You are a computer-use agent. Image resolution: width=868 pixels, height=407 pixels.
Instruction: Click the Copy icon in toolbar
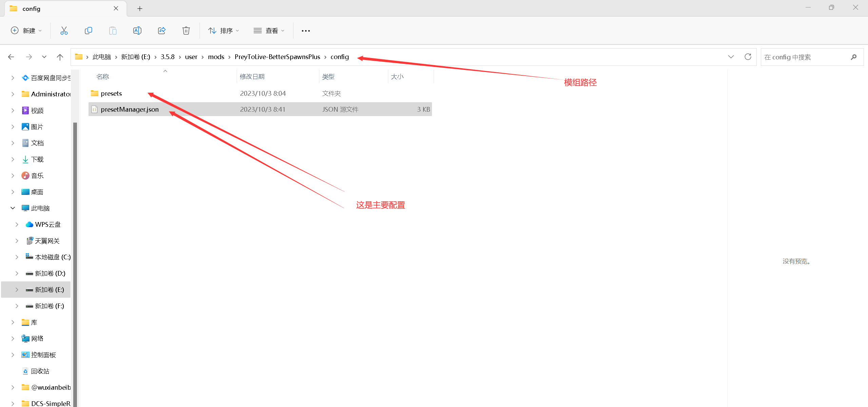coord(88,31)
